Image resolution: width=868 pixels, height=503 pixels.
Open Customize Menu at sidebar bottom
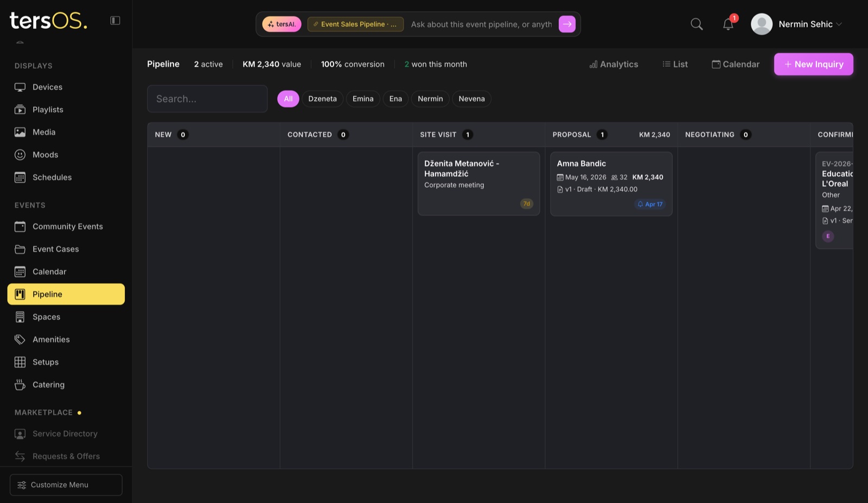66,485
